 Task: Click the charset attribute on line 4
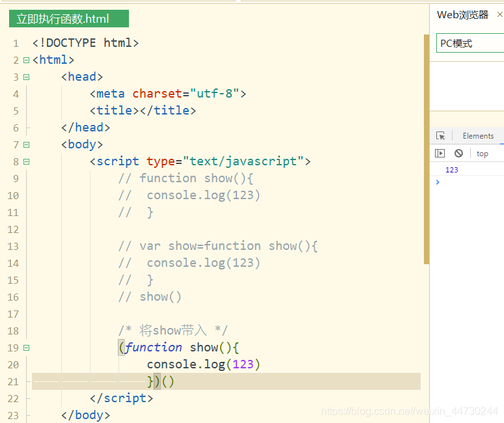click(157, 94)
